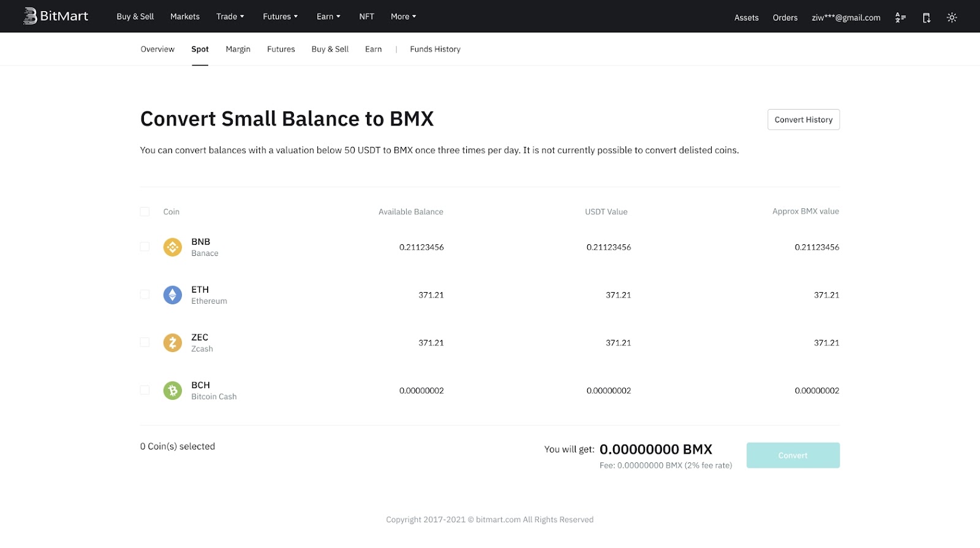Click the 0 Coin(s) selected text
This screenshot has width=980, height=548.
(178, 446)
